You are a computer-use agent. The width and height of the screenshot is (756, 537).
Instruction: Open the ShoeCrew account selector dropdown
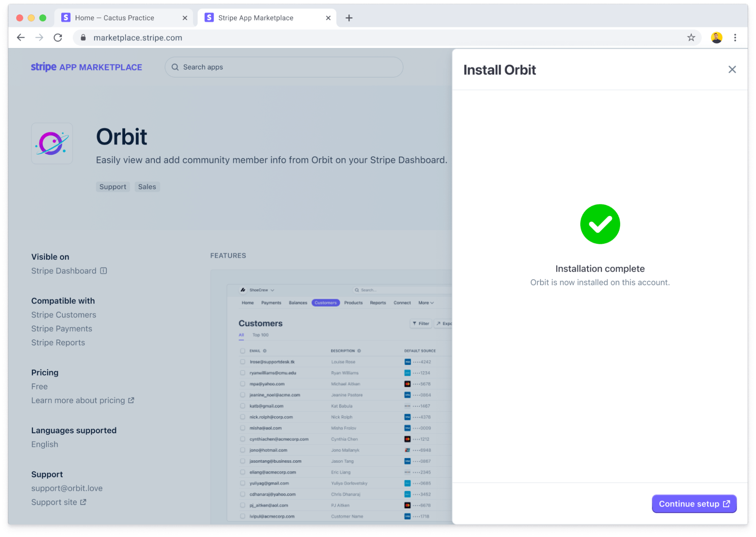[262, 289]
